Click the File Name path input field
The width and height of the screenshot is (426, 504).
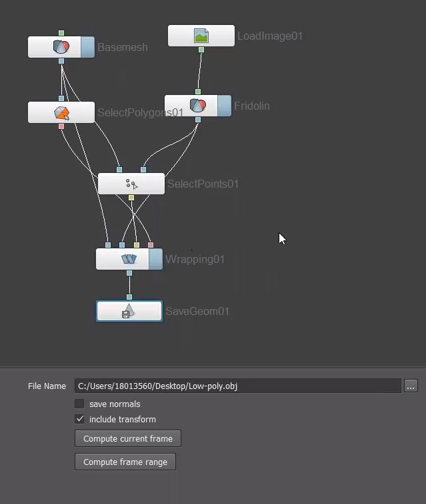[238, 386]
